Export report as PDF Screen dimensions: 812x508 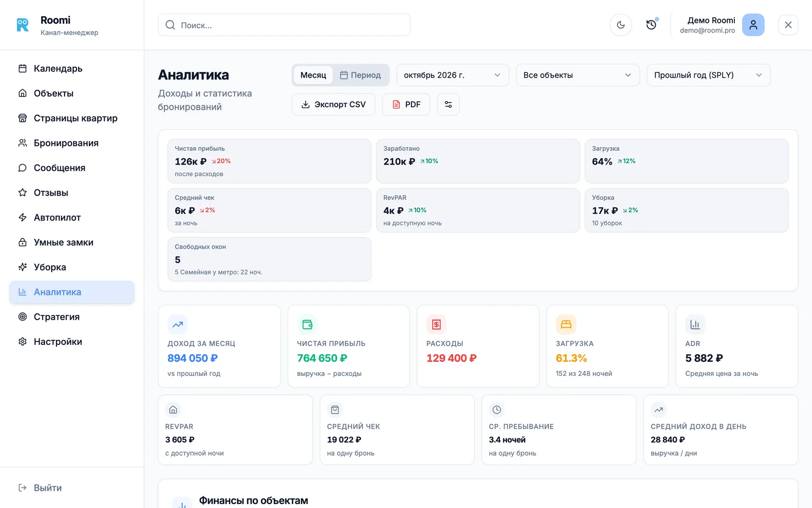406,105
